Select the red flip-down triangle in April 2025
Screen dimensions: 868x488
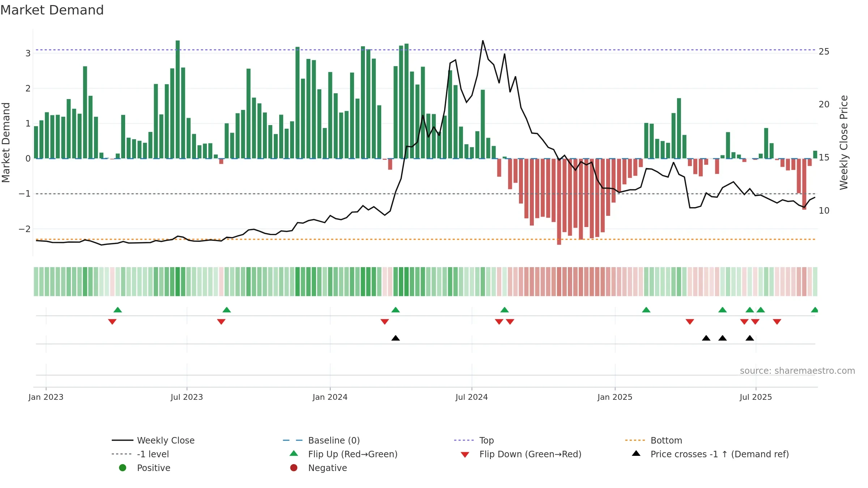click(x=690, y=322)
